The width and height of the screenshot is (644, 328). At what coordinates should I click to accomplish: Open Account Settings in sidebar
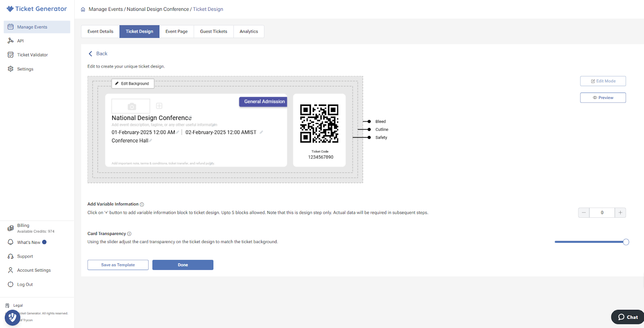pos(29,270)
